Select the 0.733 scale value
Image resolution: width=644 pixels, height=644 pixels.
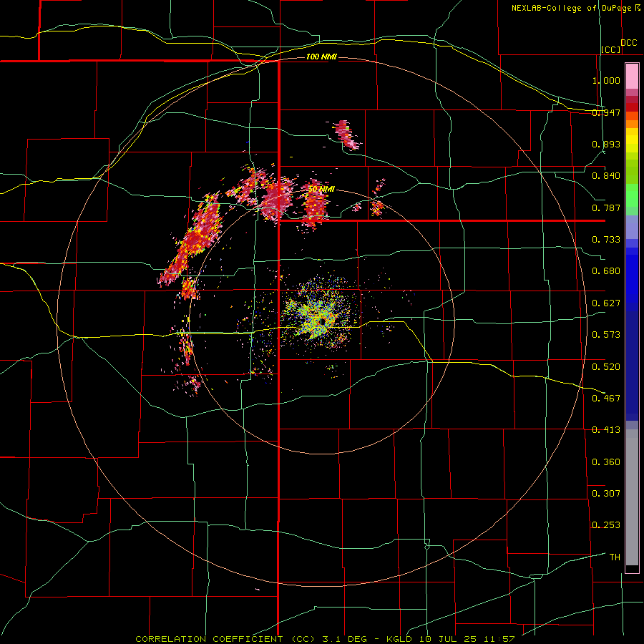(x=606, y=240)
